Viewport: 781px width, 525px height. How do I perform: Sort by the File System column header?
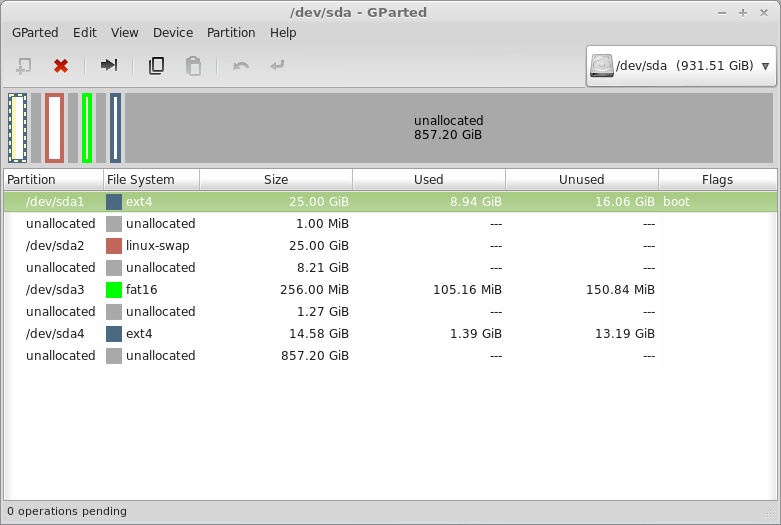pyautogui.click(x=151, y=180)
